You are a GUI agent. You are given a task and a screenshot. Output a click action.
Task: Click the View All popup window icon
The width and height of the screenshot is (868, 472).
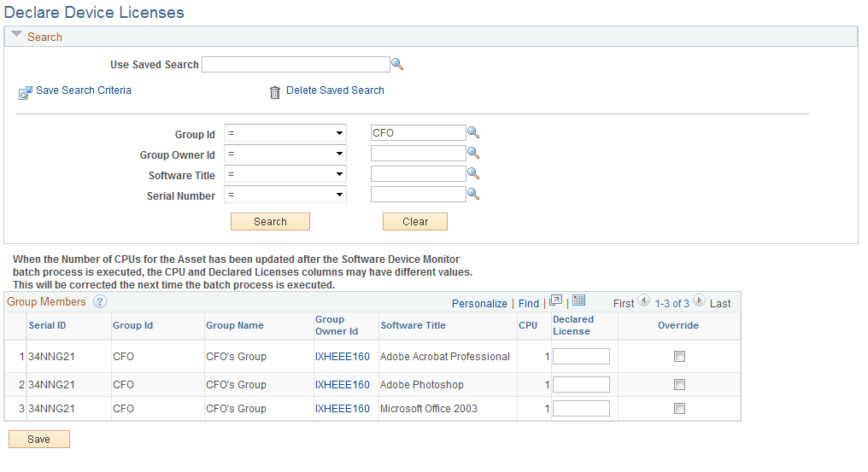[x=556, y=300]
